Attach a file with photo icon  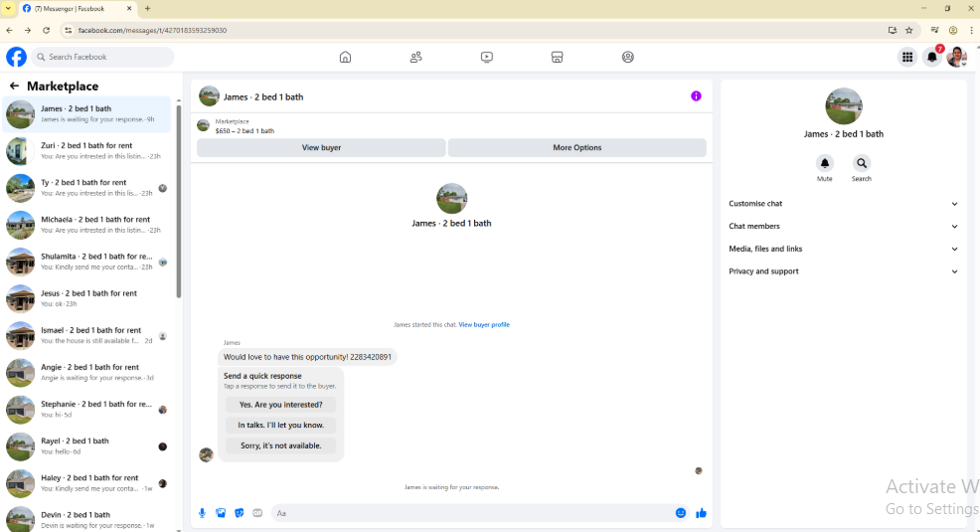221,513
